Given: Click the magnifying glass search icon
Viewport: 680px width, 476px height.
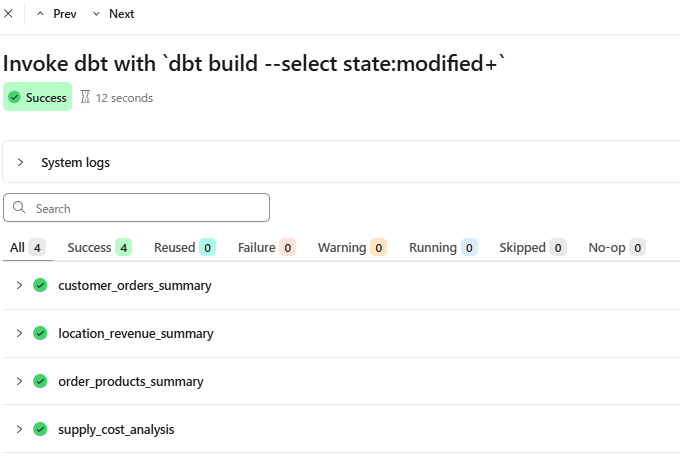Looking at the screenshot, I should pyautogui.click(x=20, y=208).
